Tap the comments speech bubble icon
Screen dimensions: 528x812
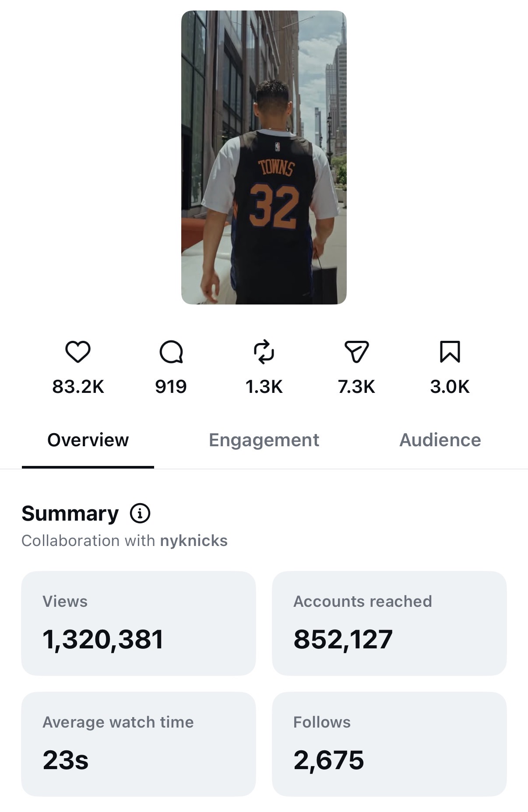(171, 352)
